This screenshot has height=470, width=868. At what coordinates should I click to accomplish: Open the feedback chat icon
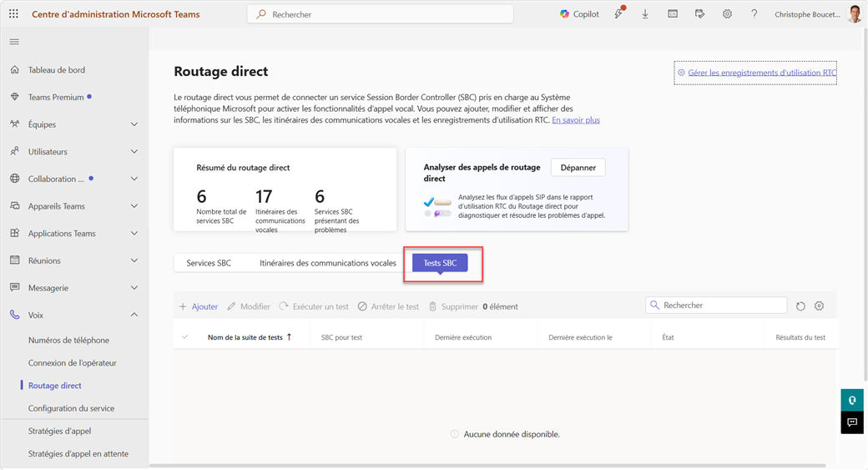852,422
